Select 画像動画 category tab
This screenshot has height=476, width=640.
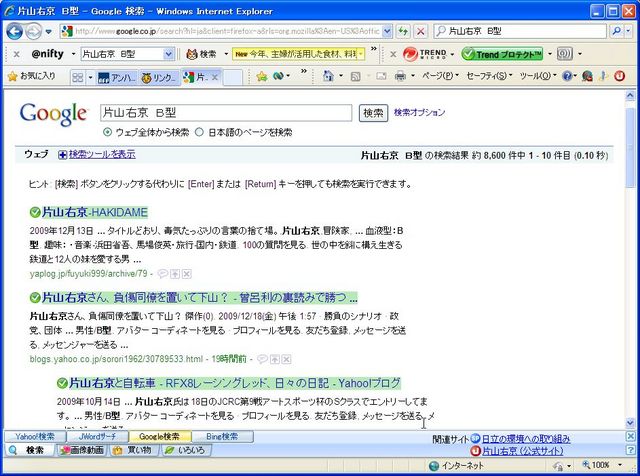pos(82,450)
